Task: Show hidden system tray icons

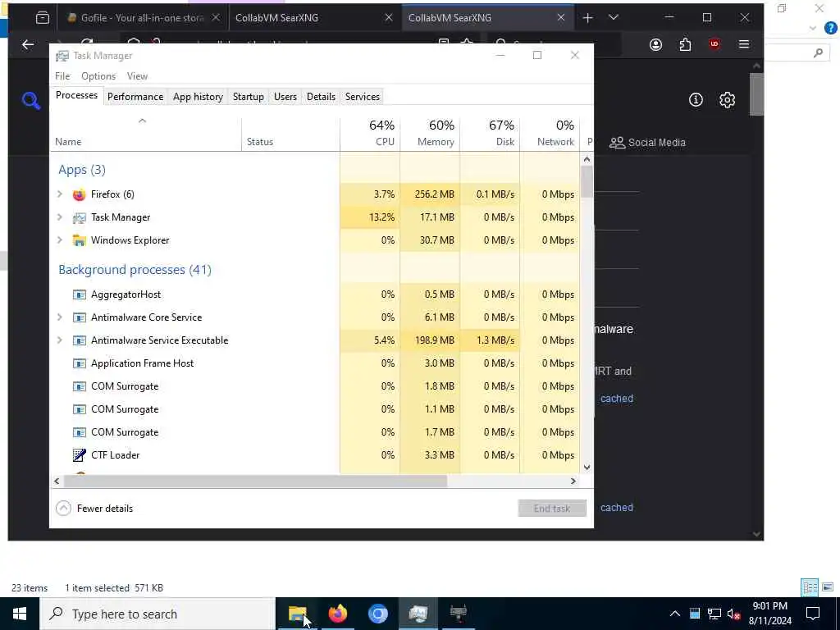Action: click(x=675, y=614)
